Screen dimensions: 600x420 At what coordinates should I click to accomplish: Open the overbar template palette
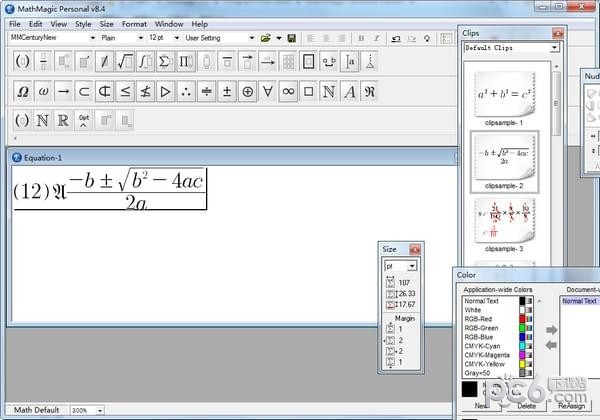227,61
